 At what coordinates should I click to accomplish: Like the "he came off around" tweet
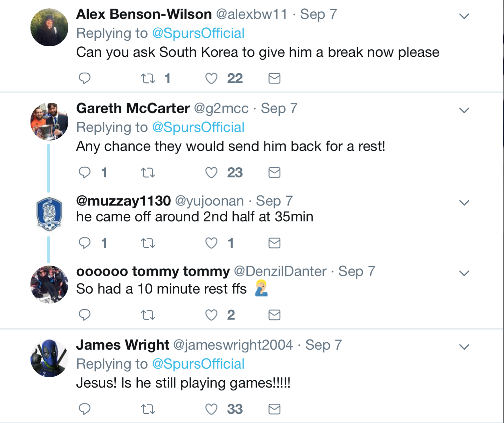[211, 243]
